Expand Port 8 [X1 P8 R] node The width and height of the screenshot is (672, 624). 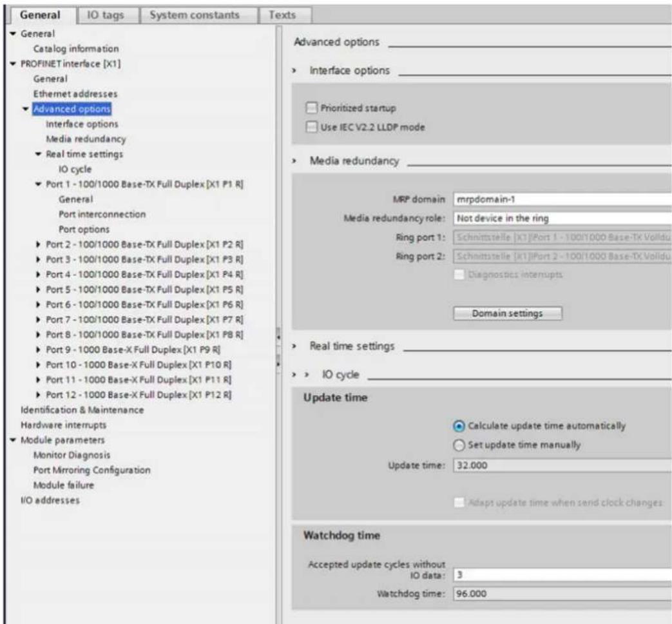coord(39,335)
